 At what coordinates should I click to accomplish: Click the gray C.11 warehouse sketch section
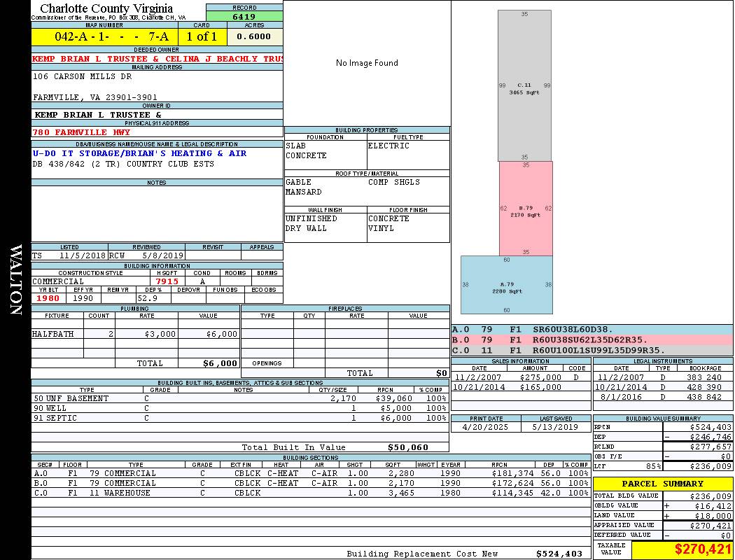[524, 87]
